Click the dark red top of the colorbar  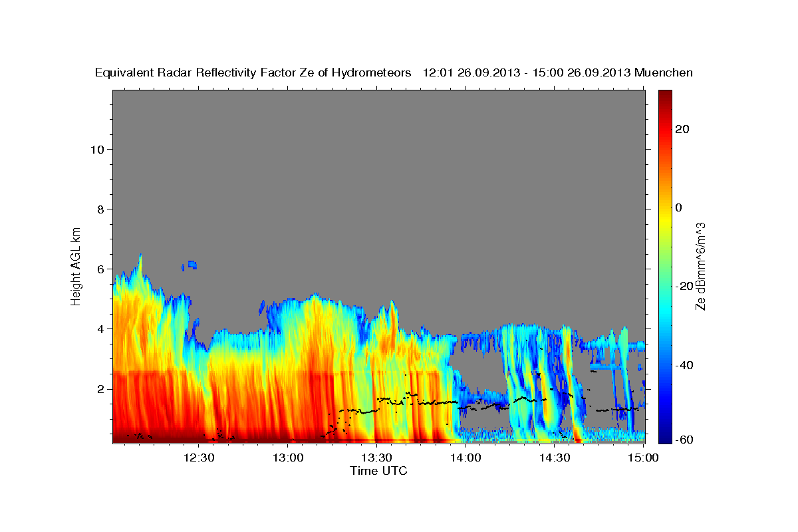[x=664, y=95]
